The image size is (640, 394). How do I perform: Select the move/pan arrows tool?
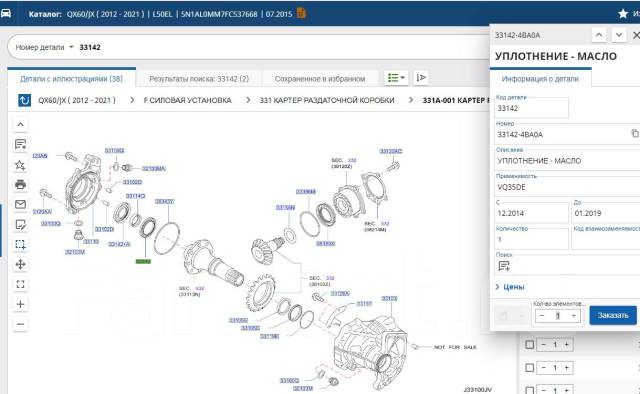click(20, 264)
